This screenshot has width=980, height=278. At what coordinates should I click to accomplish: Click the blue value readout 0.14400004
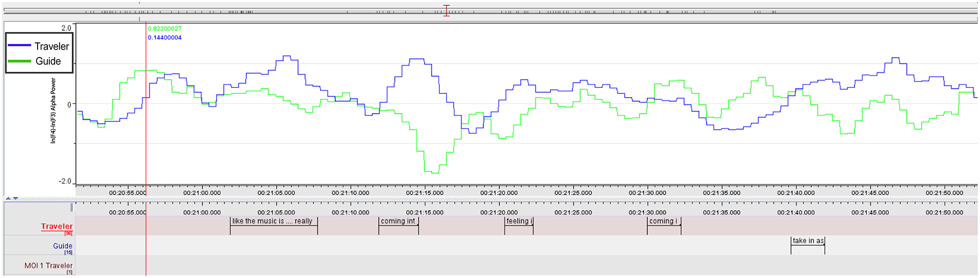pyautogui.click(x=164, y=38)
